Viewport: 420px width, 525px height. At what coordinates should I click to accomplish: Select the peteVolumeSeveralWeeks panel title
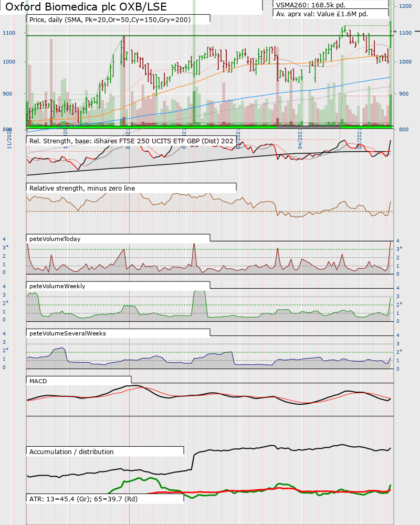pyautogui.click(x=68, y=333)
